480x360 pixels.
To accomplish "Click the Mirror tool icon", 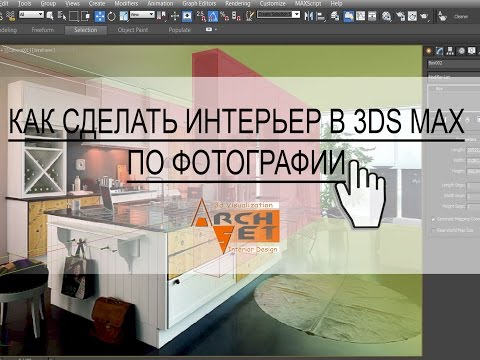I will click(309, 16).
